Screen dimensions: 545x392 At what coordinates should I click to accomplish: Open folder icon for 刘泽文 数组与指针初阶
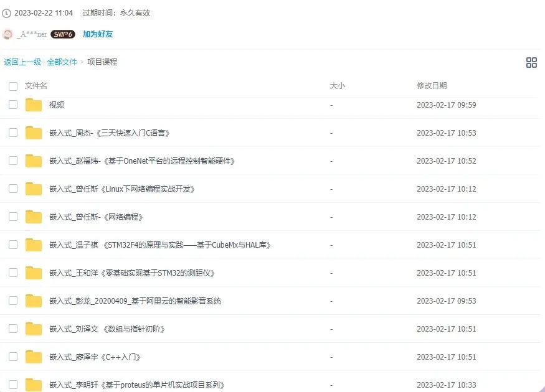(34, 329)
